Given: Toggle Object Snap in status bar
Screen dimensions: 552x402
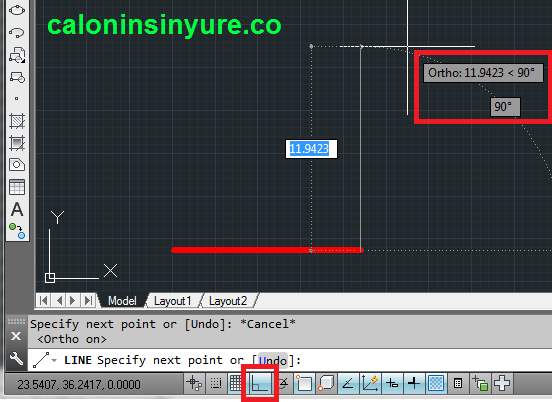Looking at the screenshot, I should point(304,383).
